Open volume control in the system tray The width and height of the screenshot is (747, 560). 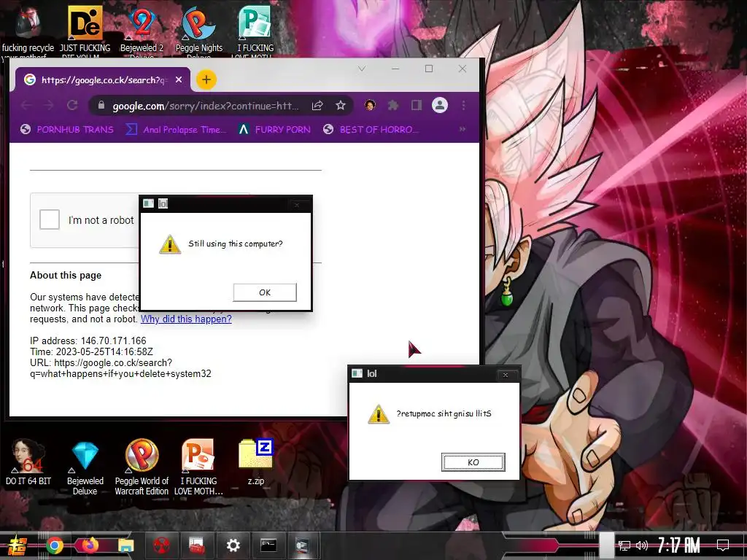point(642,545)
